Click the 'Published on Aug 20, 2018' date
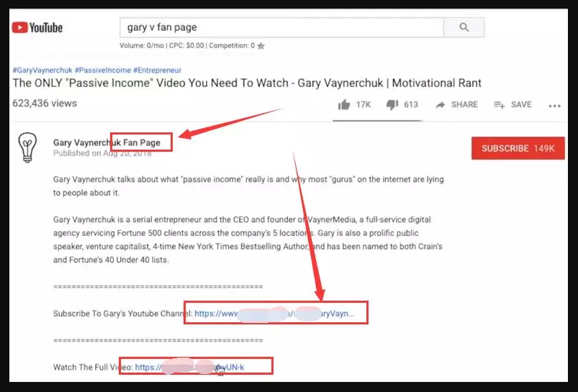This screenshot has width=578, height=392. [x=102, y=153]
